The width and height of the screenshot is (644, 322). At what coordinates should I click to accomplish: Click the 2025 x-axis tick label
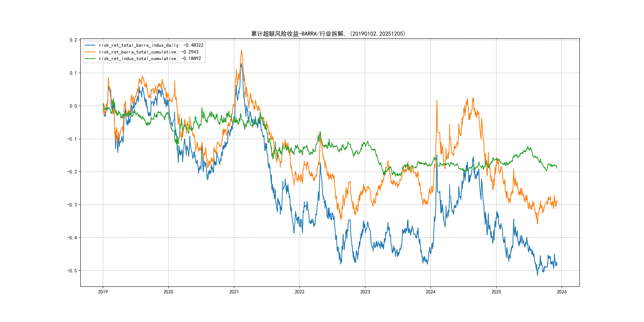click(x=496, y=292)
